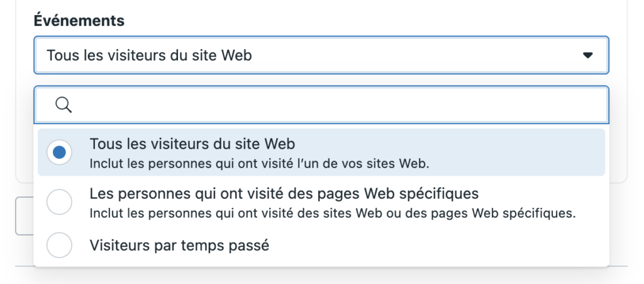
Task: Click the selected value text in the Événements box
Action: click(149, 55)
